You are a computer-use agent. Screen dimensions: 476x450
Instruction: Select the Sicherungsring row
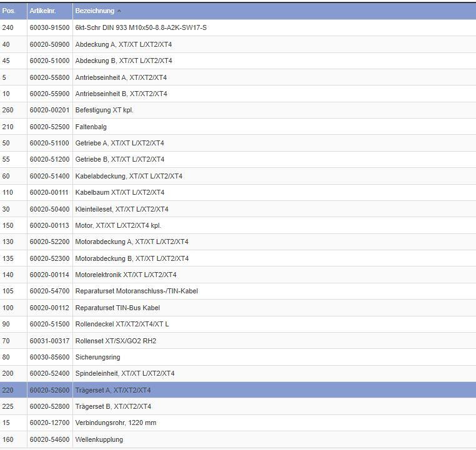click(x=97, y=357)
